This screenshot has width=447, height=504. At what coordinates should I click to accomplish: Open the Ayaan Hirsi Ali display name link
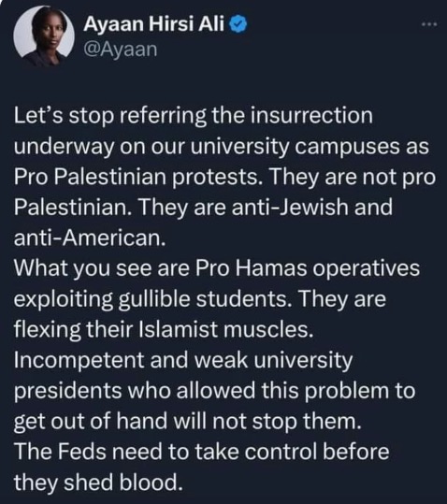click(x=153, y=24)
